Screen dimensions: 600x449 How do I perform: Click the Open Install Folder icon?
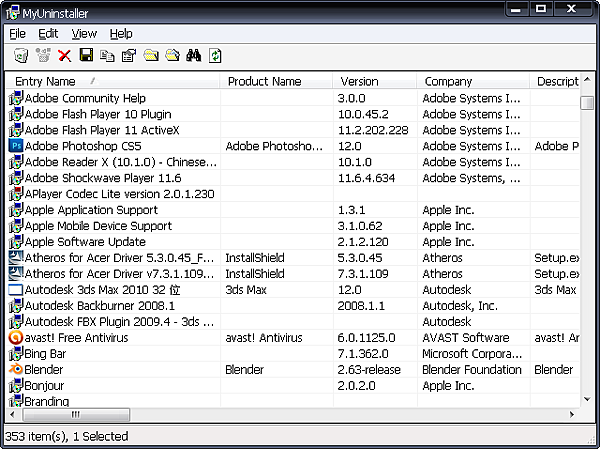[151, 56]
